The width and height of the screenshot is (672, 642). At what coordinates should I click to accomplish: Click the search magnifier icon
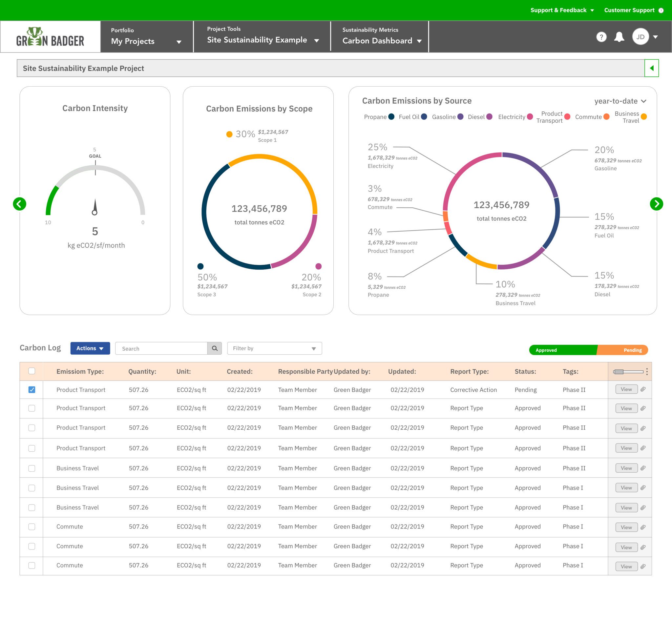tap(215, 348)
